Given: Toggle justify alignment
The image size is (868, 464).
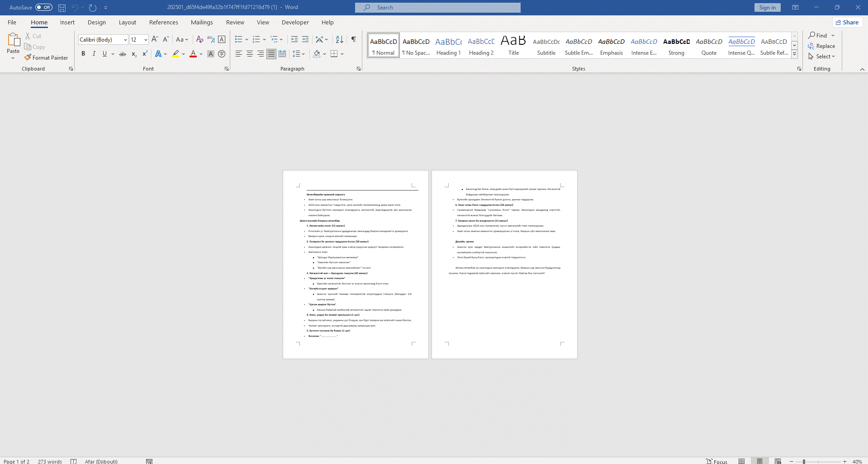Looking at the screenshot, I should click(x=271, y=54).
